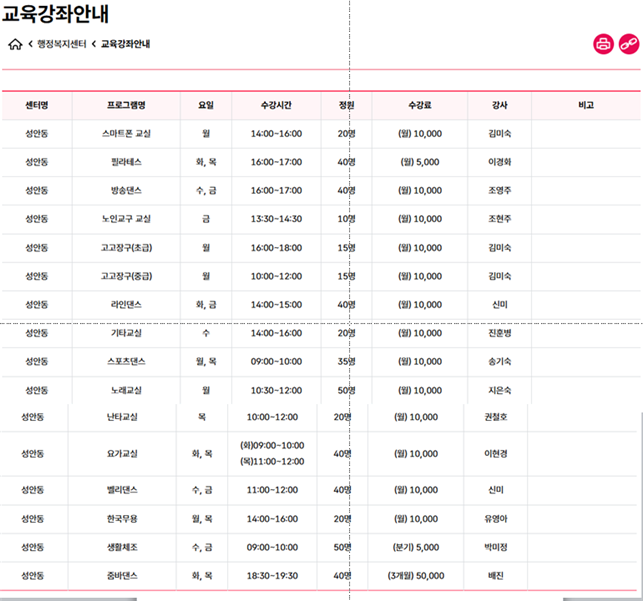
Task: Select the 스마트폰 교실 program cell
Action: click(126, 133)
